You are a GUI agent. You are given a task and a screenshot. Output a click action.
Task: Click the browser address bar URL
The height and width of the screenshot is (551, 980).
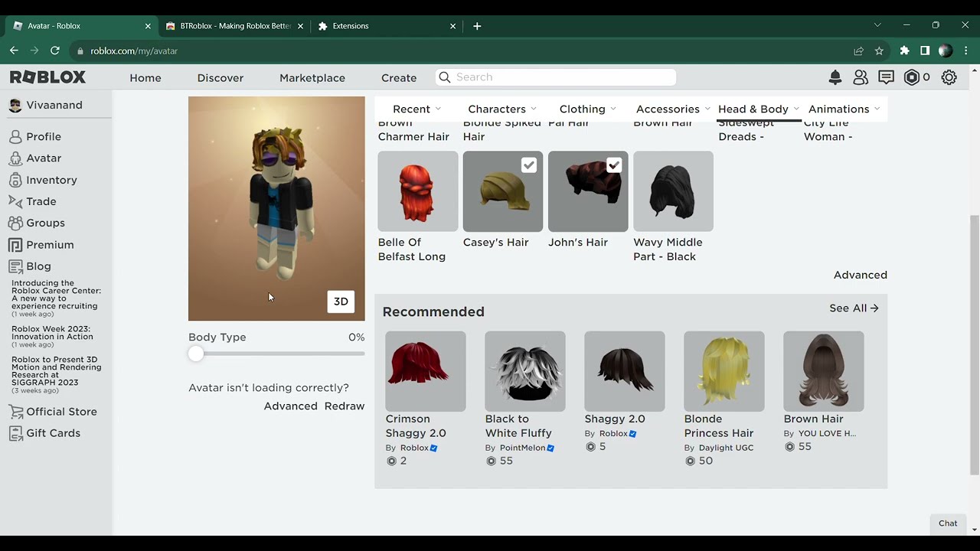[134, 51]
